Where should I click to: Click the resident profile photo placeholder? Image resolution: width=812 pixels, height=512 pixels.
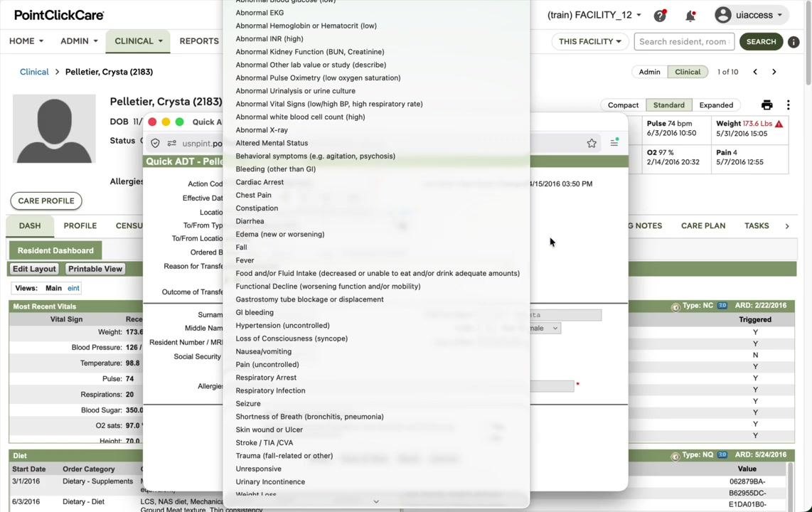click(x=54, y=129)
